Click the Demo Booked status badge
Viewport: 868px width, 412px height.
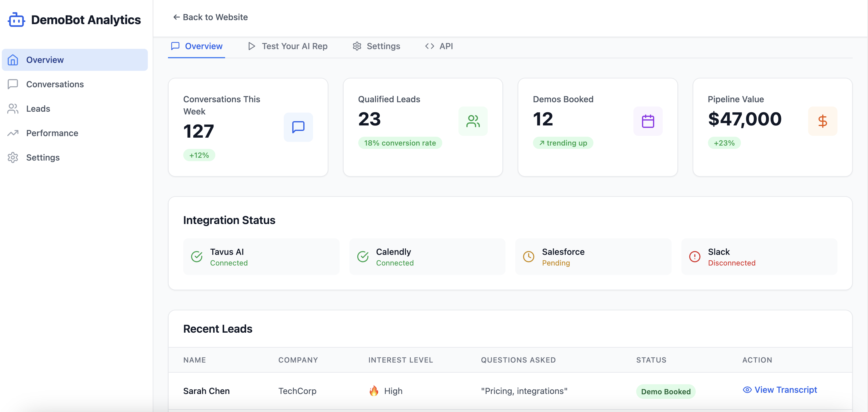pos(666,392)
